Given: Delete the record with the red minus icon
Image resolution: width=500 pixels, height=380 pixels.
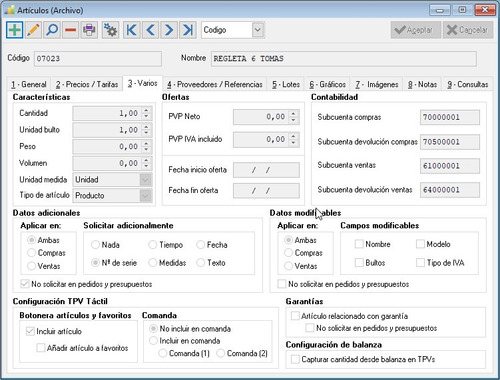Looking at the screenshot, I should pos(71,30).
